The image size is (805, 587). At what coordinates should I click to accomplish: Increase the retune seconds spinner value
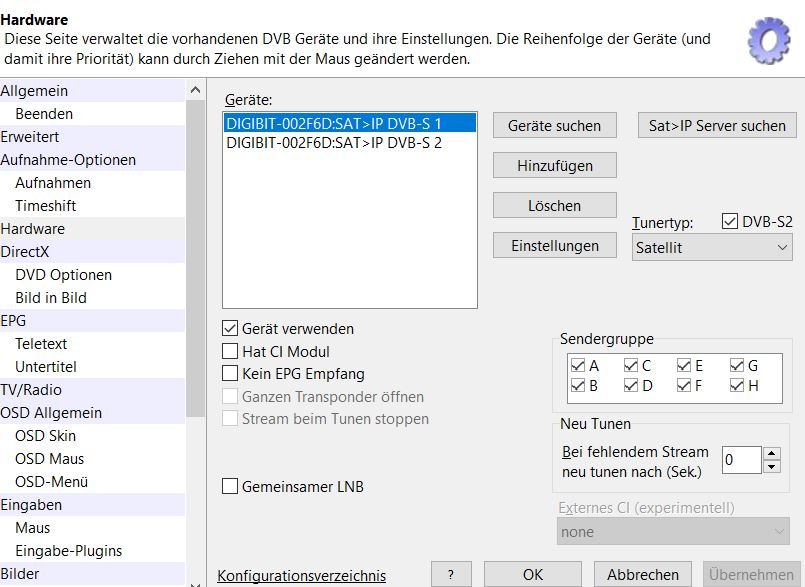pos(771,453)
